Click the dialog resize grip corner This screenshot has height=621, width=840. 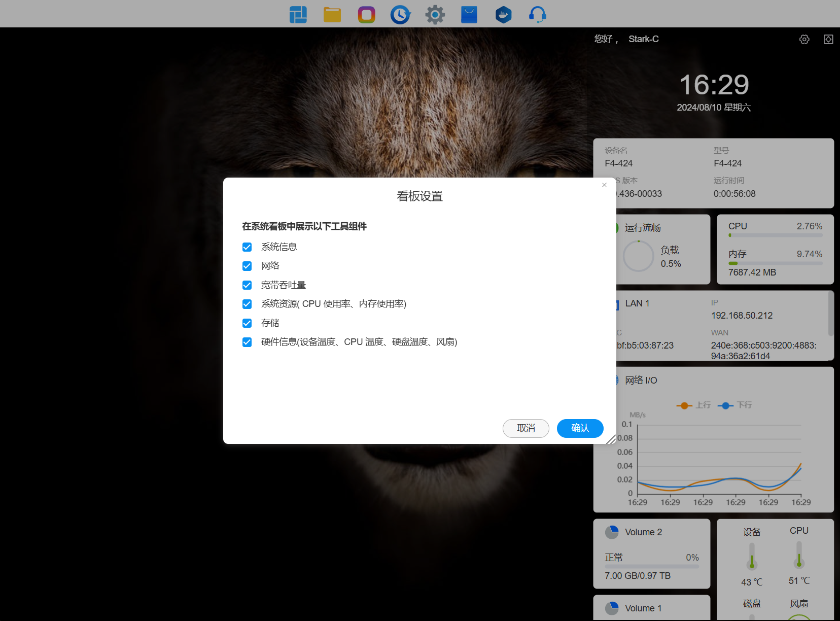[x=611, y=439]
